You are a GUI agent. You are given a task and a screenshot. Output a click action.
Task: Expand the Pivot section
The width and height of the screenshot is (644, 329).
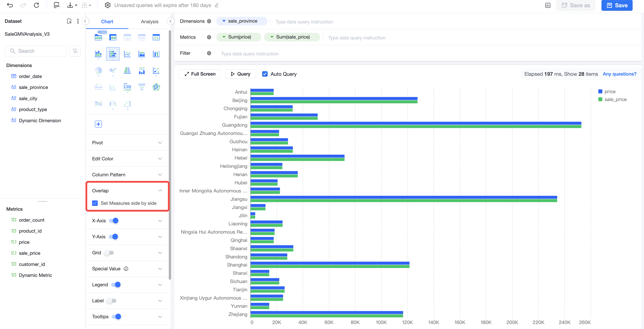click(127, 143)
